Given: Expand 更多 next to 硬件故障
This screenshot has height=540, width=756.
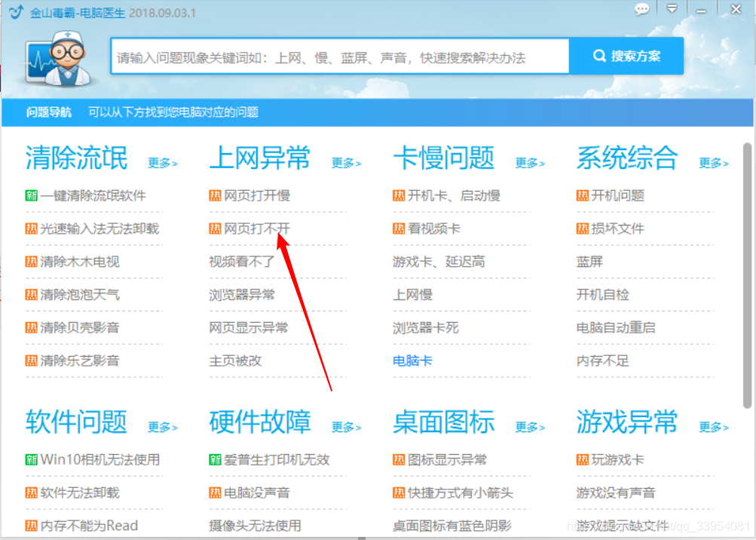Looking at the screenshot, I should tap(346, 427).
